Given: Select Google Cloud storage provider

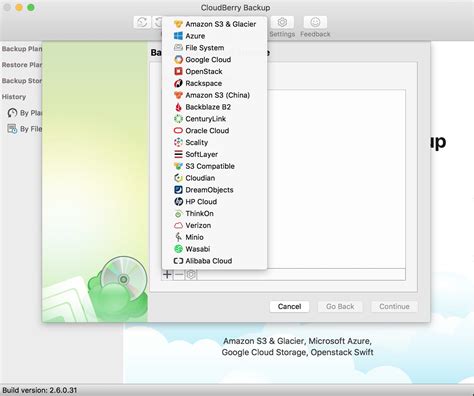Looking at the screenshot, I should 214,60.
